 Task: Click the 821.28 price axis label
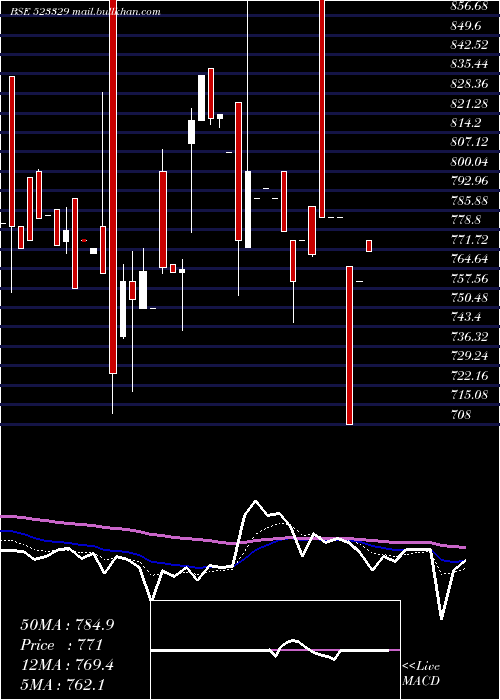coord(470,104)
